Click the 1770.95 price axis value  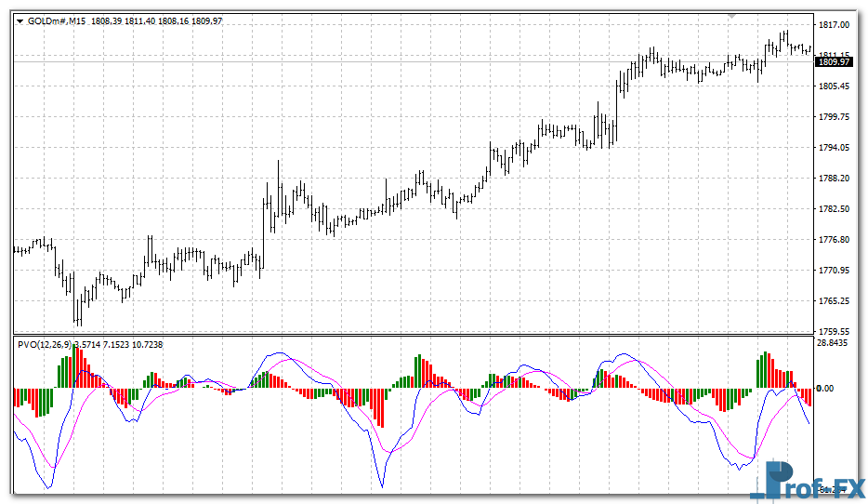coord(833,271)
